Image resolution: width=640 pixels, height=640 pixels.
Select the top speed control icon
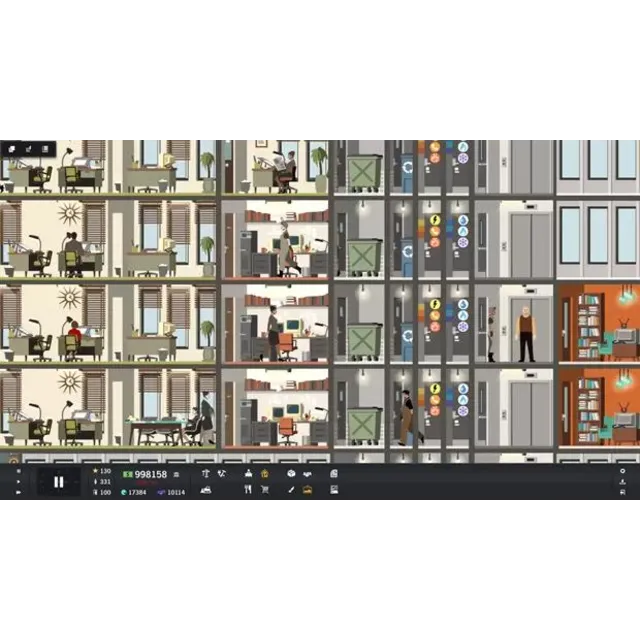tap(18, 471)
